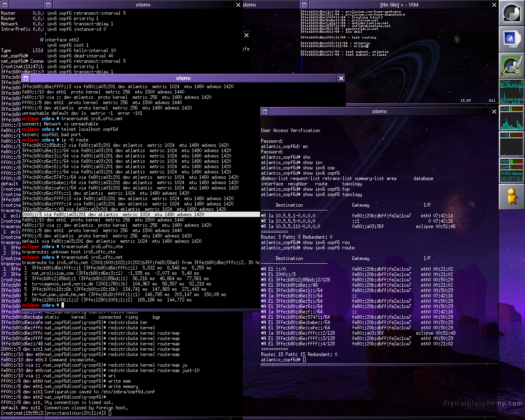Click 'User Access Verification' in aterm
Screen dimensions: 525x420
(290, 130)
